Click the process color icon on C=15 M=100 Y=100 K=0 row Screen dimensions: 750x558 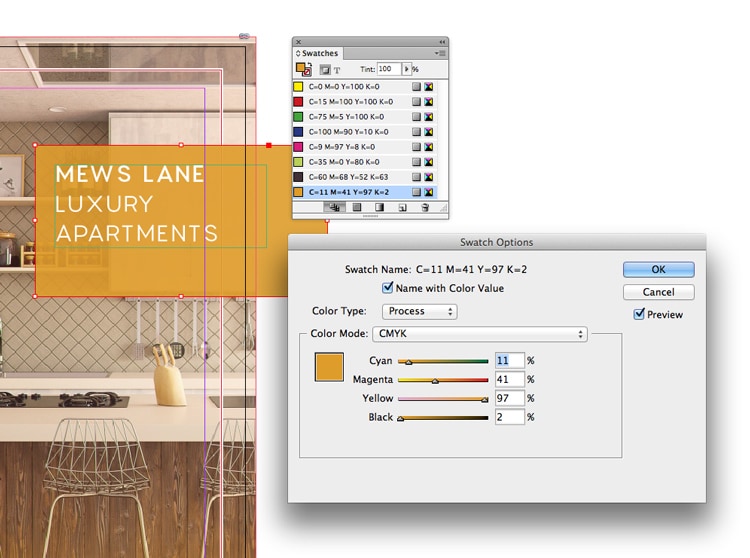point(416,102)
